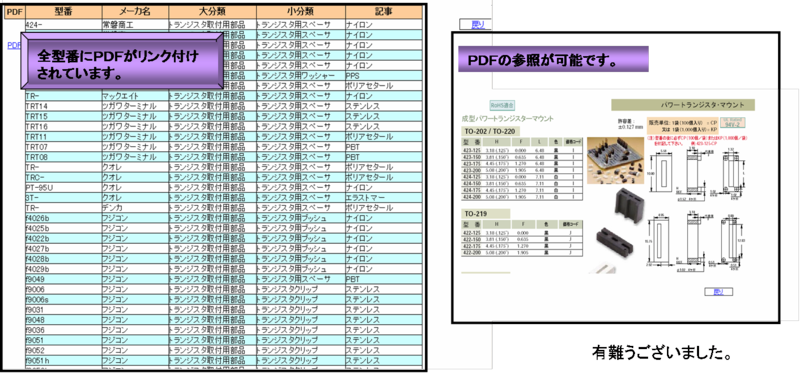Select model number f4028b
The height and width of the screenshot is (373, 800).
tap(63, 259)
